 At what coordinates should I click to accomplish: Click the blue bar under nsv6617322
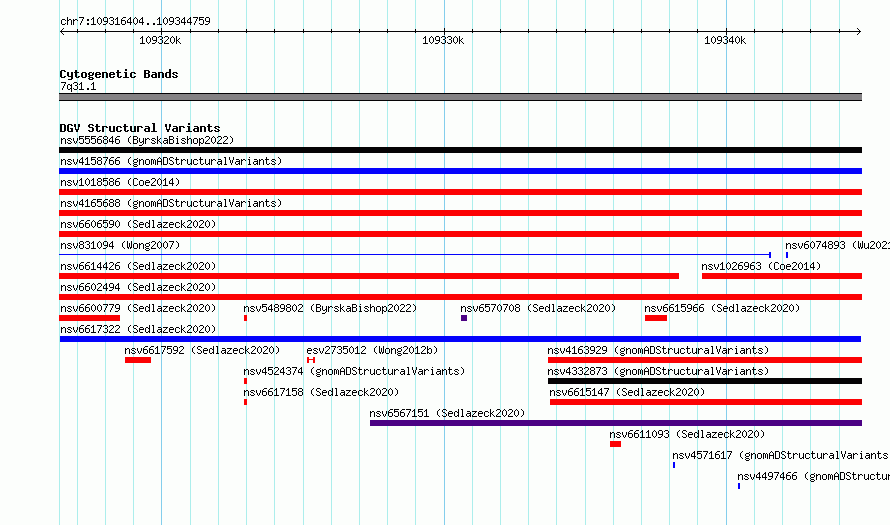[x=460, y=339]
